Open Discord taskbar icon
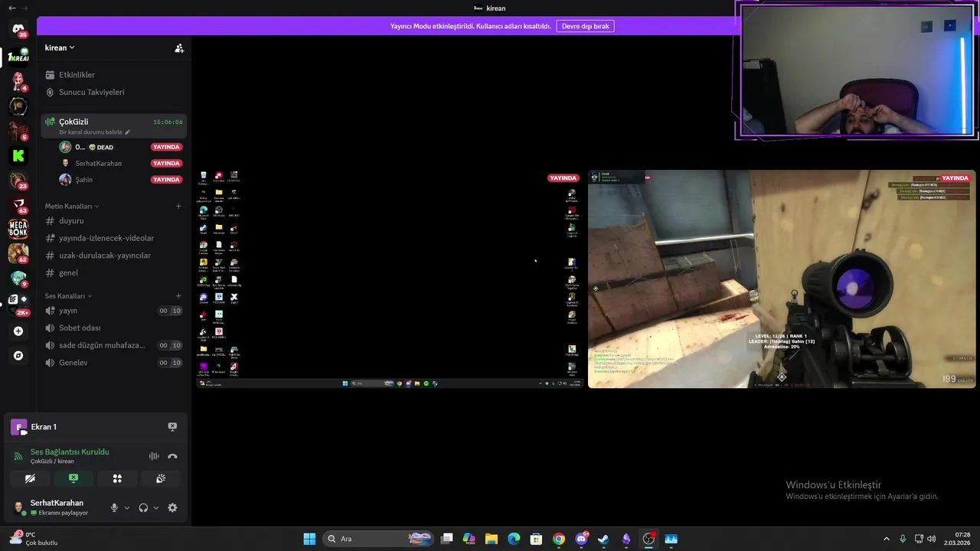 pos(581,539)
